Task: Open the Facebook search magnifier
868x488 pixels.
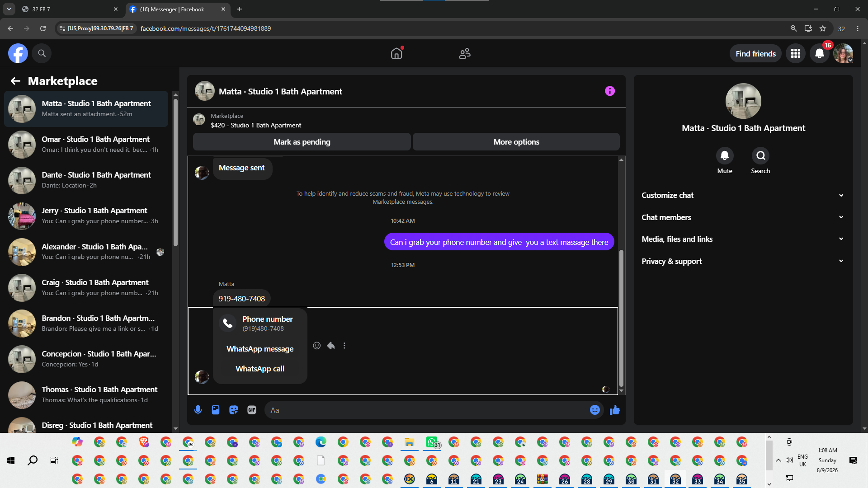Action: (x=42, y=53)
